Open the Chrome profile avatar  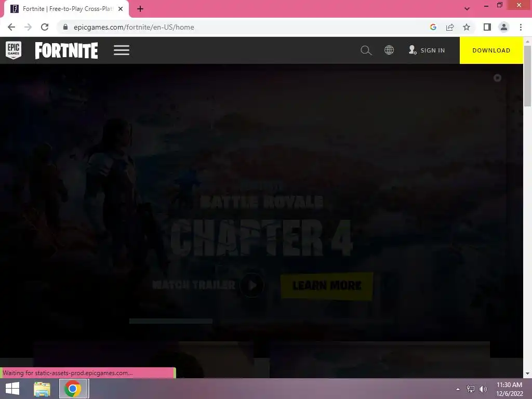tap(504, 27)
